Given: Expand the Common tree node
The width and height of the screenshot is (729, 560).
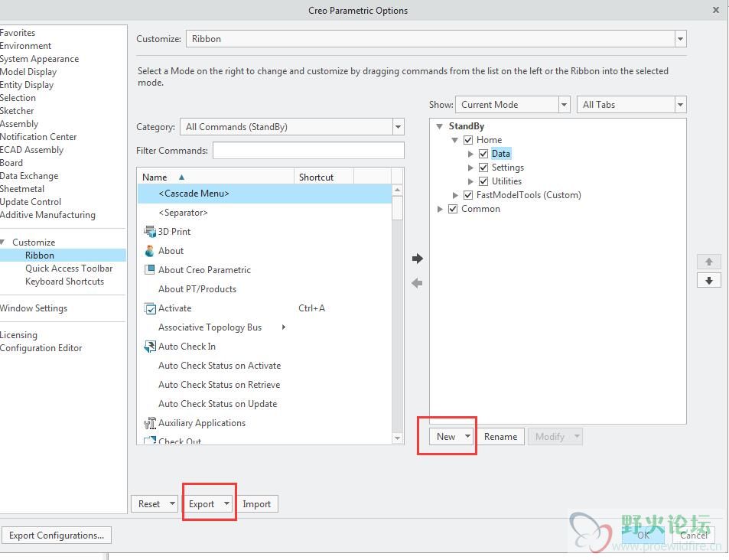Looking at the screenshot, I should pos(440,209).
